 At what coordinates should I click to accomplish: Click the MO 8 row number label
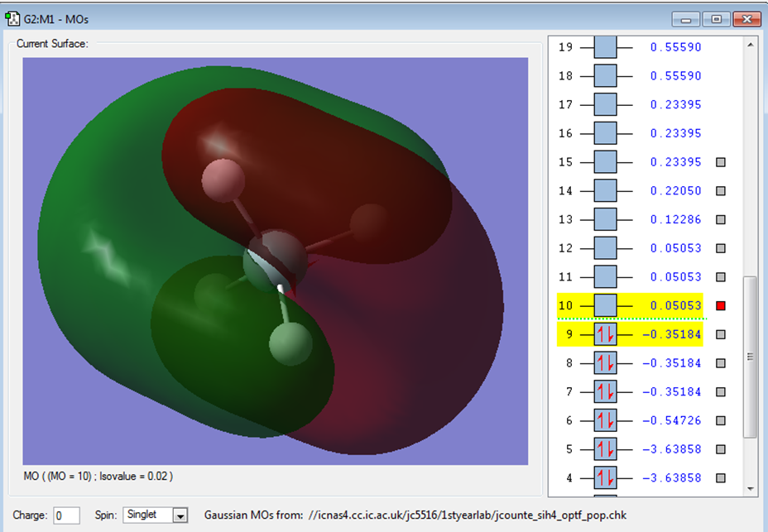[569, 363]
